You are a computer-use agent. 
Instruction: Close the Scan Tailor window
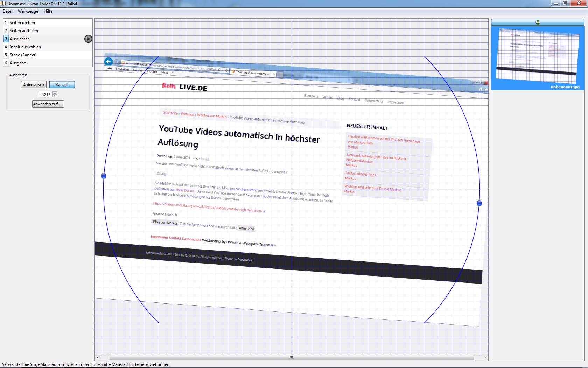click(x=579, y=3)
